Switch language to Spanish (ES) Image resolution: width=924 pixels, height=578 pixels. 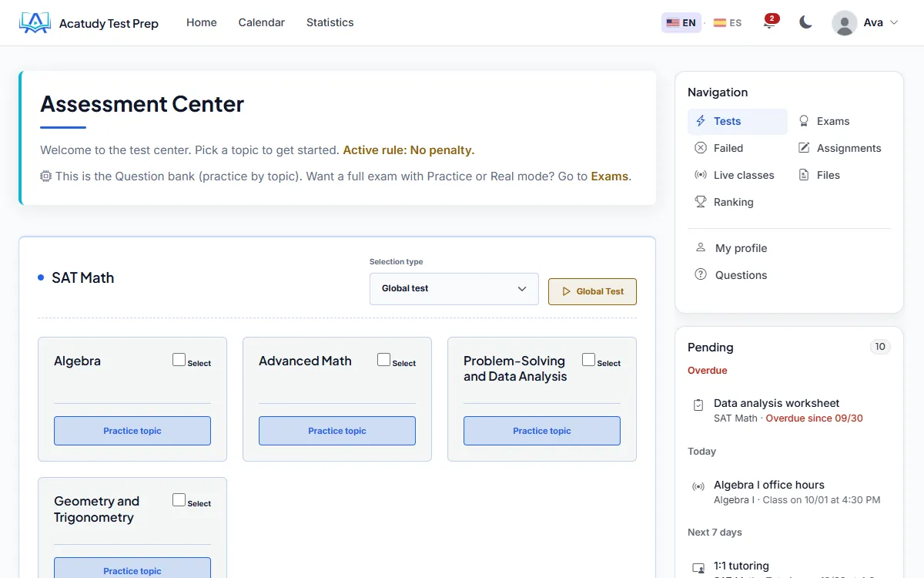click(728, 23)
